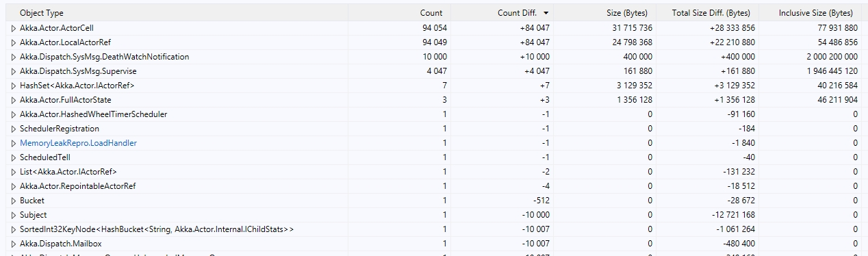This screenshot has height=256, width=868.
Task: Open the MemoryLeakRepro.LoadHandler link
Action: click(x=78, y=143)
